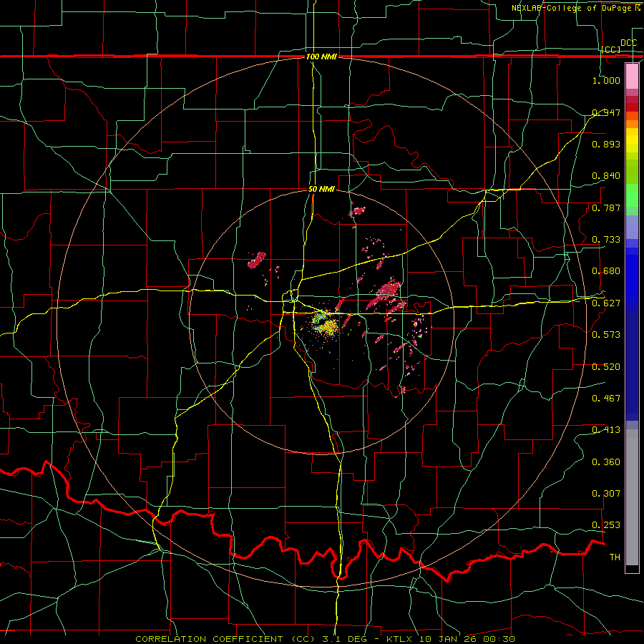
Task: Click the TH threshold label
Action: pos(615,557)
